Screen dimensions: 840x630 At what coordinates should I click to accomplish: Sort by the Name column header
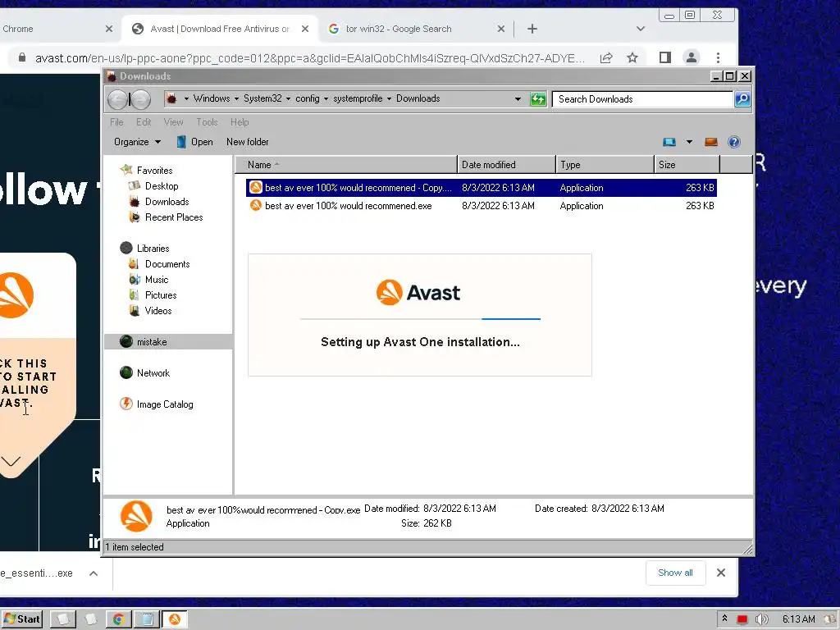(x=346, y=164)
